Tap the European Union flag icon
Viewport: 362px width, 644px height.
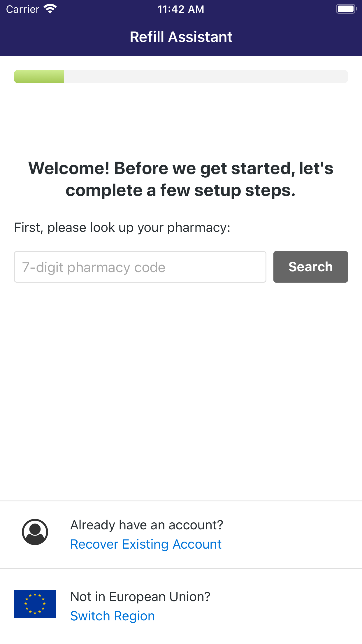35,603
